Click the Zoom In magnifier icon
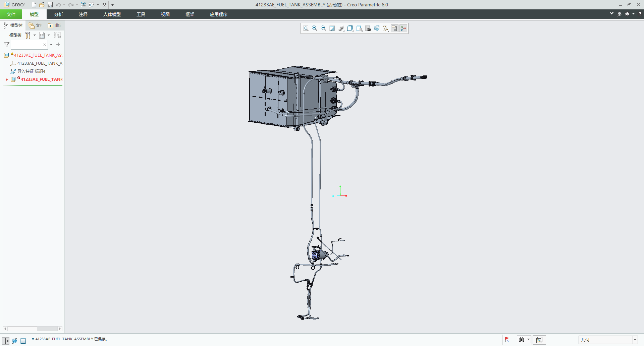 315,28
